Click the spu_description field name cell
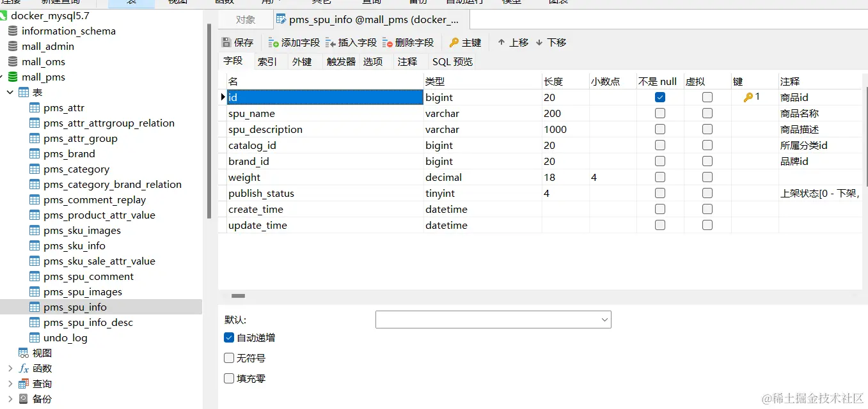The height and width of the screenshot is (409, 868). click(x=325, y=129)
